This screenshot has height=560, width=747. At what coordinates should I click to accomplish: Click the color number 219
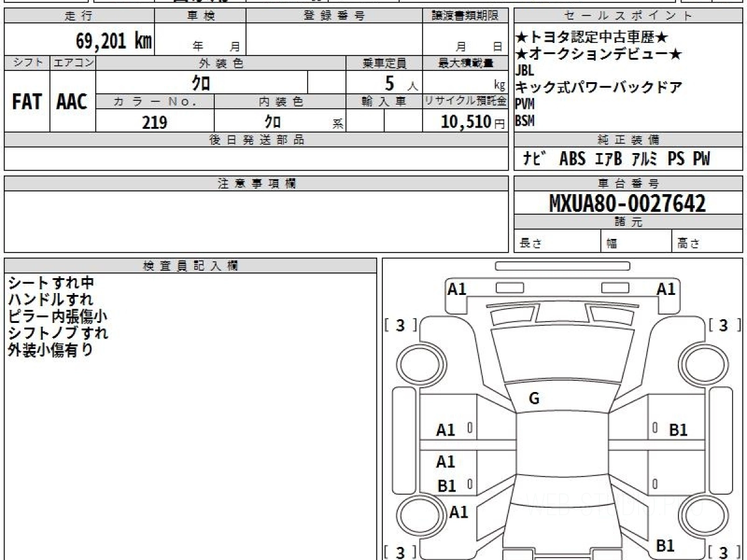point(154,123)
